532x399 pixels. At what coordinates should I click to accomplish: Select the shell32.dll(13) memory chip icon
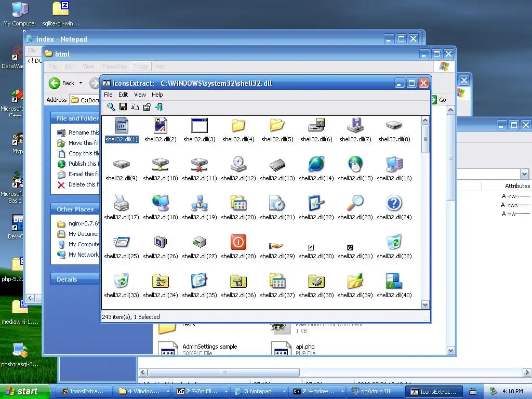pyautogui.click(x=277, y=165)
